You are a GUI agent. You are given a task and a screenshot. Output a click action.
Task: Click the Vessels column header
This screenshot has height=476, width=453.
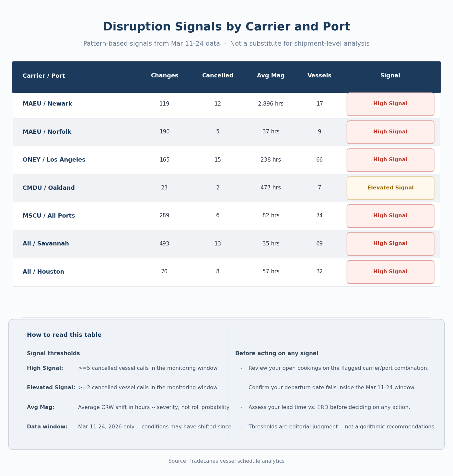pyautogui.click(x=319, y=76)
